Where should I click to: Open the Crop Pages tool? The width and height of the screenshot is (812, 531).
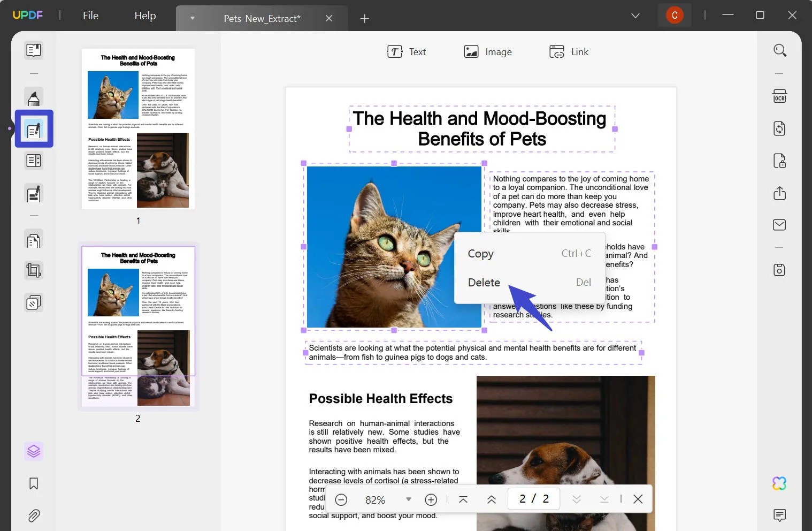tap(34, 270)
